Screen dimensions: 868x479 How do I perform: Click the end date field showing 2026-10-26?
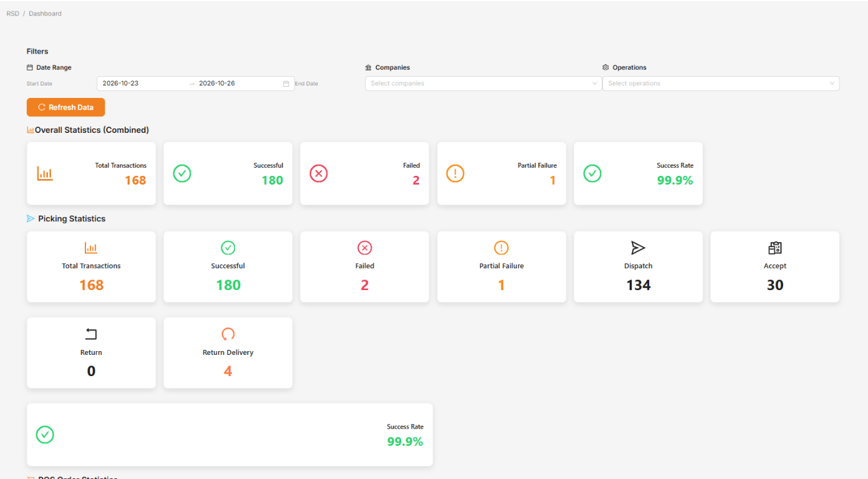point(239,84)
